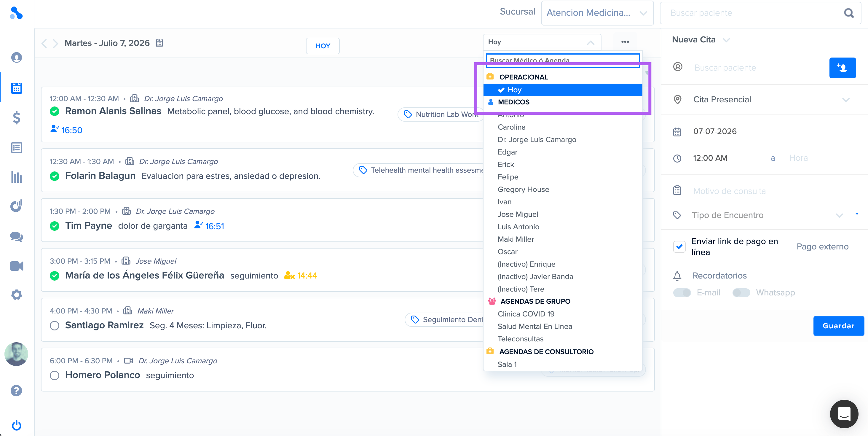Open the list records sidebar icon
Screen dimensions: 868x436
click(16, 148)
